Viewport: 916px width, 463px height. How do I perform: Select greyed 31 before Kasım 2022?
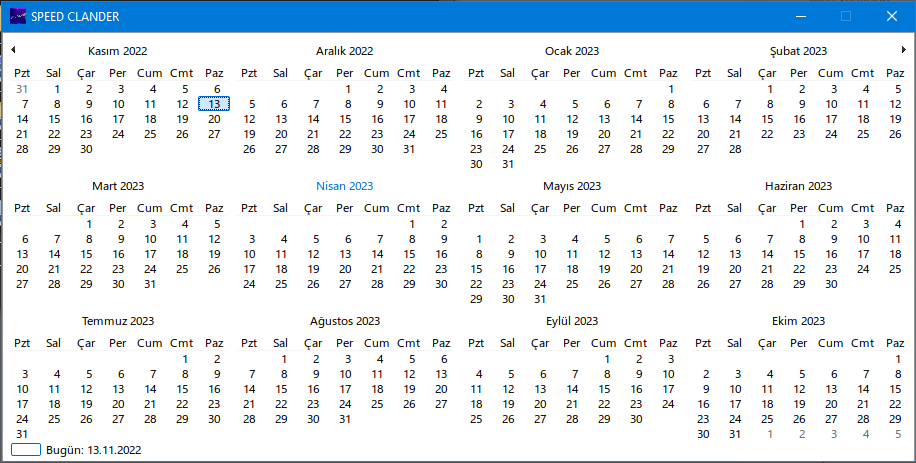click(22, 89)
